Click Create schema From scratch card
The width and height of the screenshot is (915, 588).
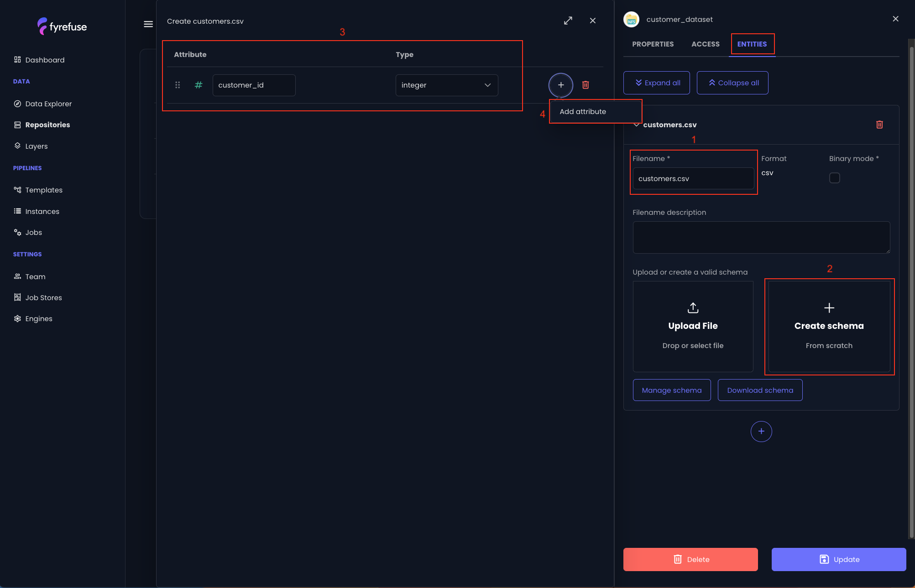829,327
